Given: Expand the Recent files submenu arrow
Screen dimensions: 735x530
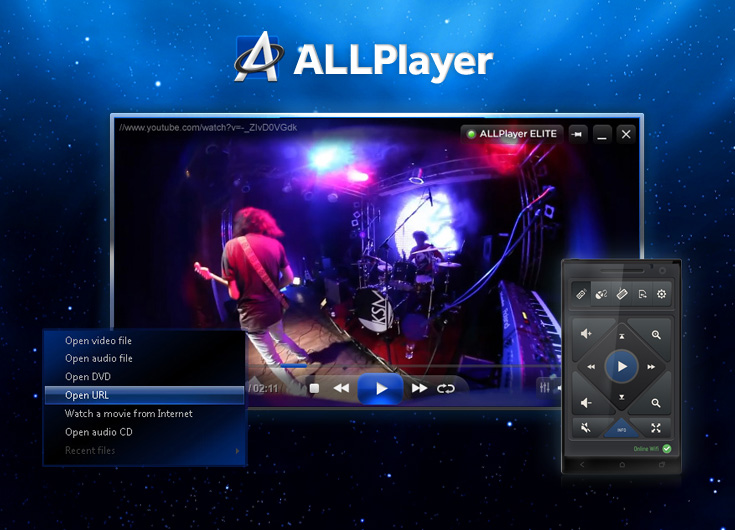Looking at the screenshot, I should tap(238, 451).
